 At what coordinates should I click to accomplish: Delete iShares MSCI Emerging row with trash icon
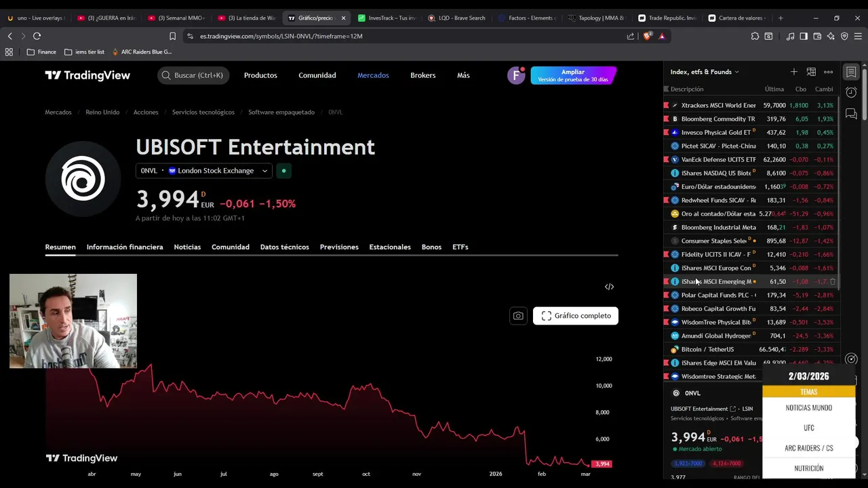[x=833, y=281]
